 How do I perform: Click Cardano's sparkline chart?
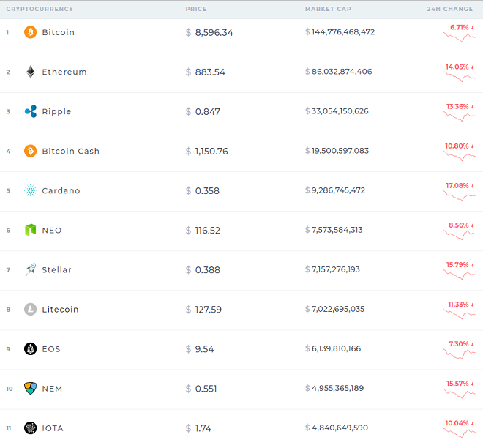tap(460, 195)
